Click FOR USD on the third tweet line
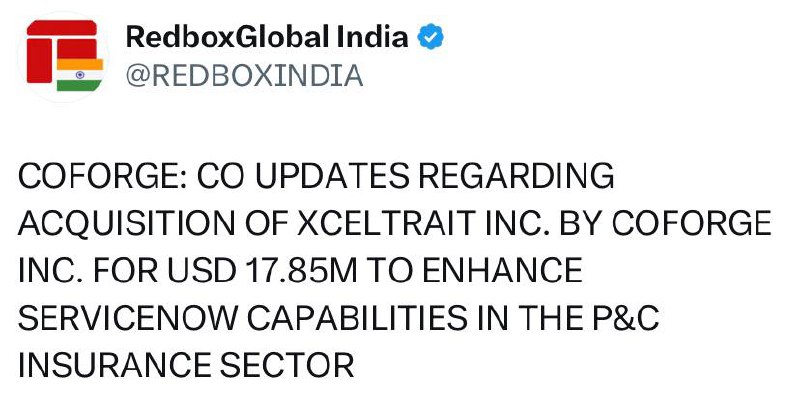This screenshot has width=800, height=414. 164,270
